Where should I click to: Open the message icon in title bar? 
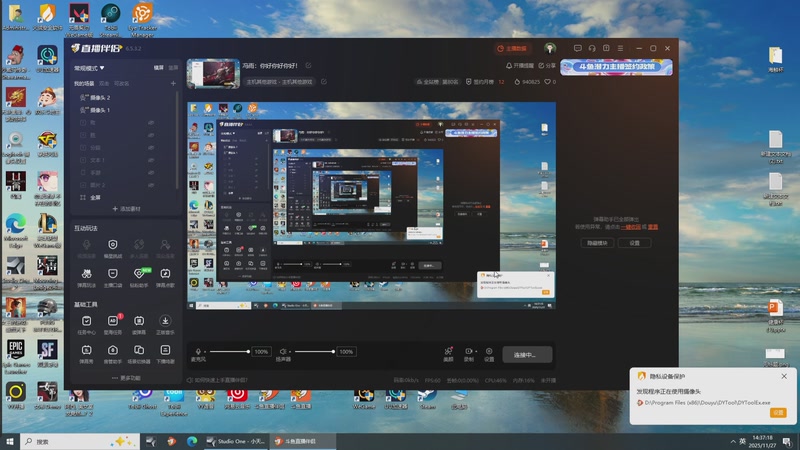(x=578, y=48)
